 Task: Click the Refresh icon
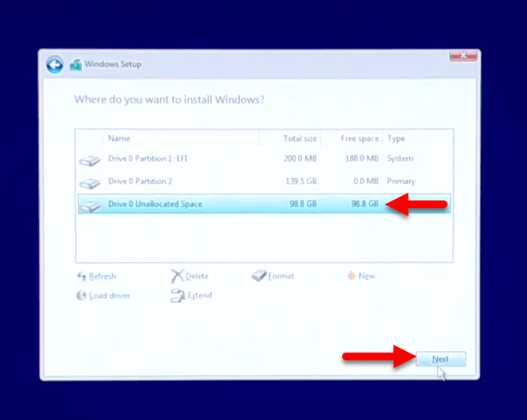82,276
